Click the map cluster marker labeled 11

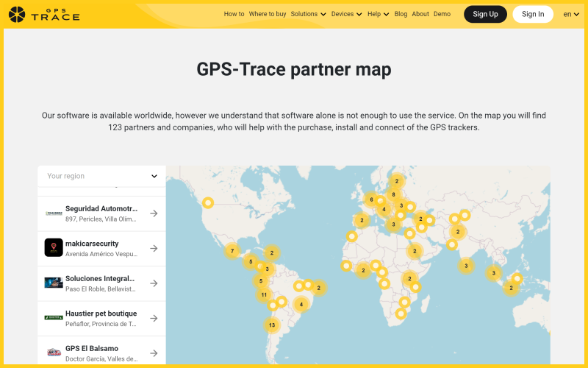coord(264,294)
